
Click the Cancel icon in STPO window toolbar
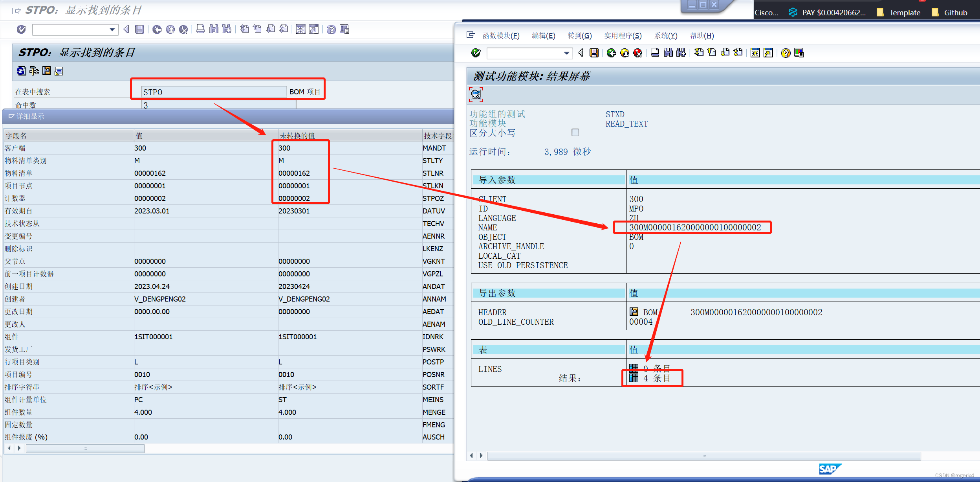pos(183,29)
